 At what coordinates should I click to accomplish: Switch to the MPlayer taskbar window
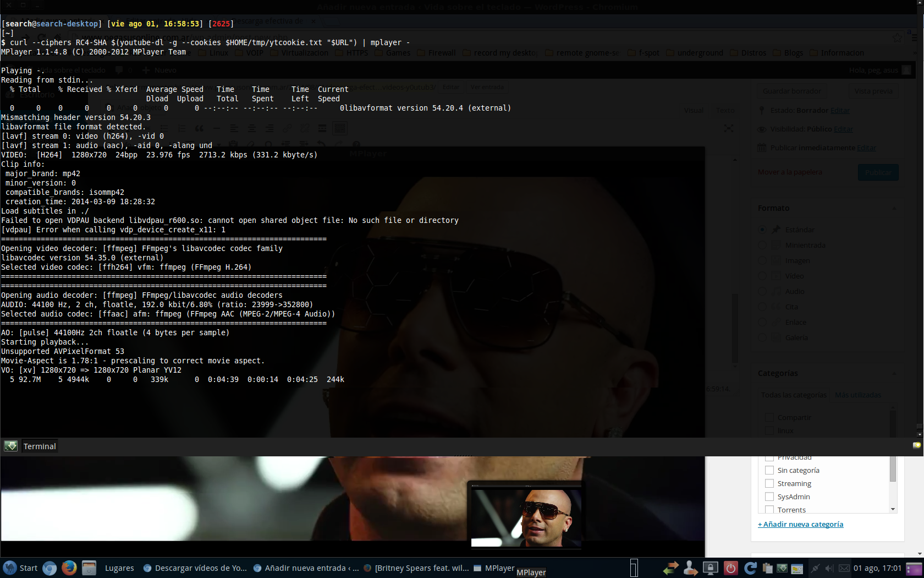494,568
